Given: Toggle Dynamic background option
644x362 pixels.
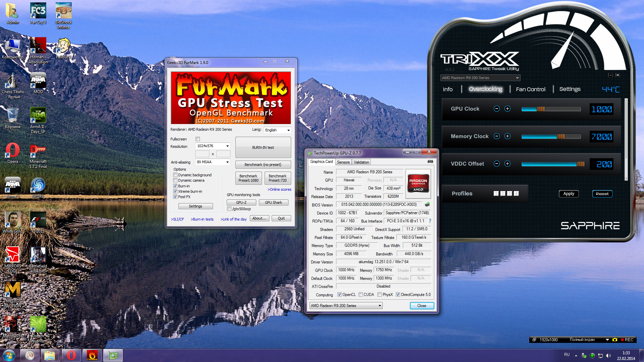Looking at the screenshot, I should (175, 175).
